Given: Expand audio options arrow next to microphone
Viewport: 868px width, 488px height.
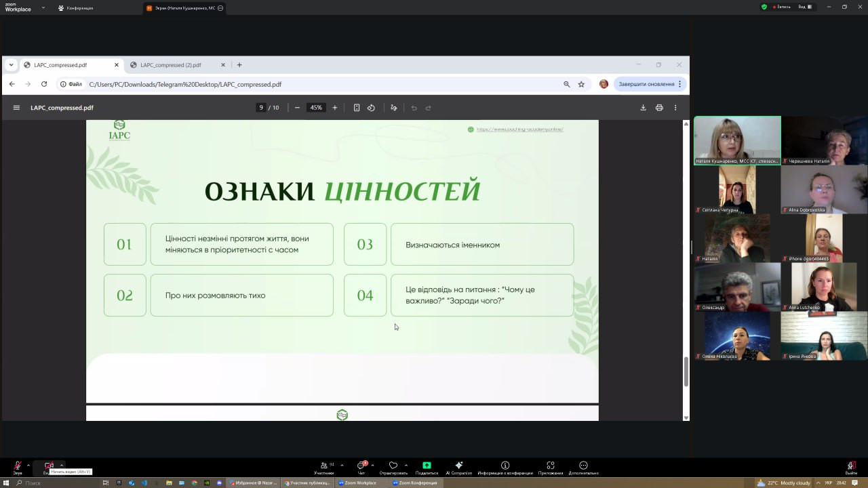Looking at the screenshot, I should (x=28, y=465).
